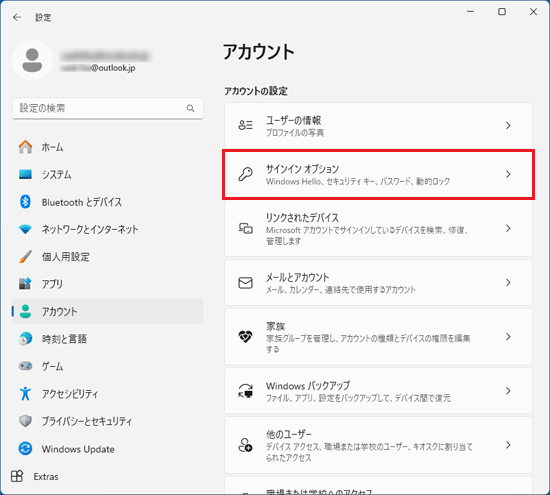Expand 家族 chevron arrow
Image resolution: width=550 pixels, height=495 pixels.
pos(508,337)
